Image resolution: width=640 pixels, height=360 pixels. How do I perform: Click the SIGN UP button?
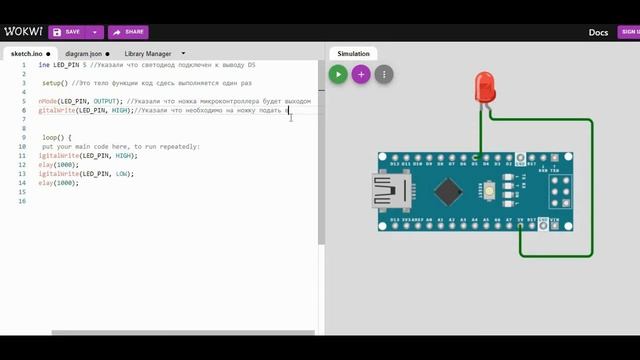pos(629,32)
